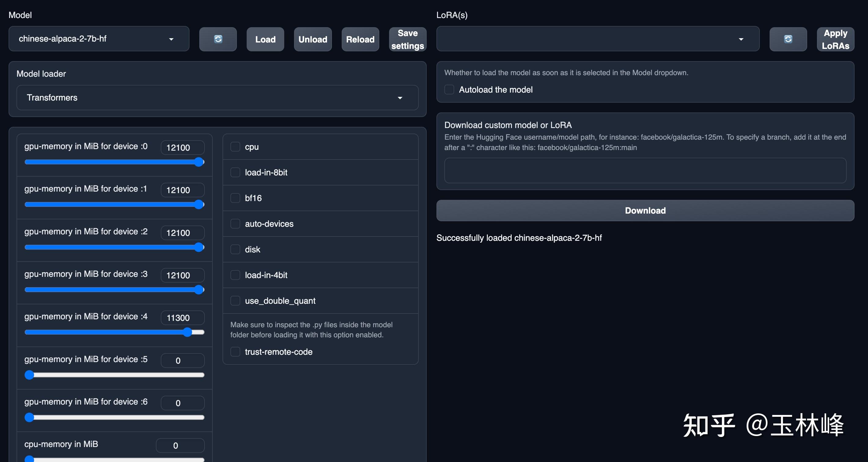Check Autoload the model option
This screenshot has height=462, width=868.
(x=449, y=90)
